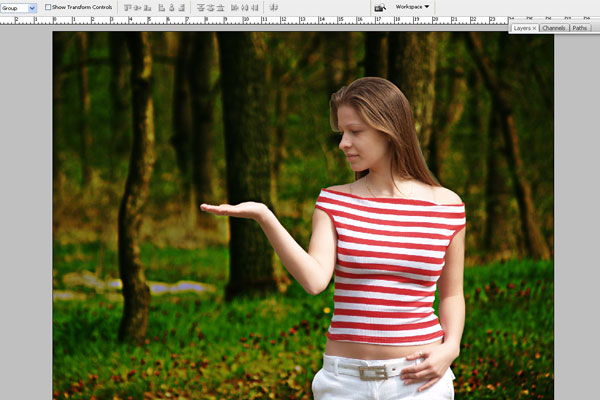Click the Auto-Align Layers icon
Screen dimensions: 600x400
coord(274,7)
